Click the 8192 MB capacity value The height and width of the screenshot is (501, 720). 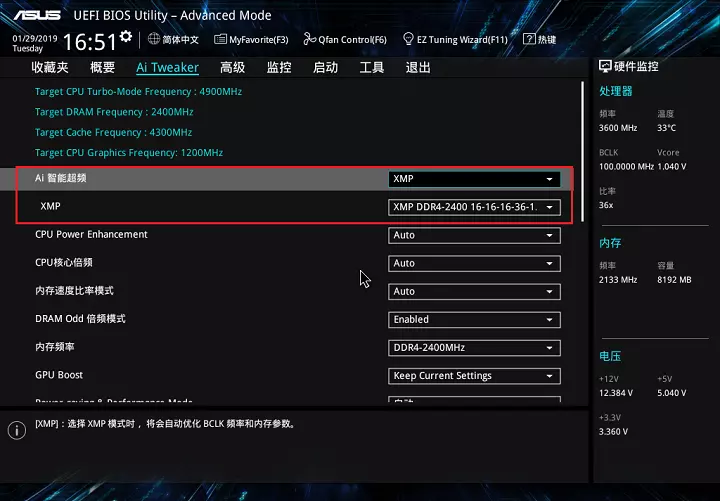(674, 280)
